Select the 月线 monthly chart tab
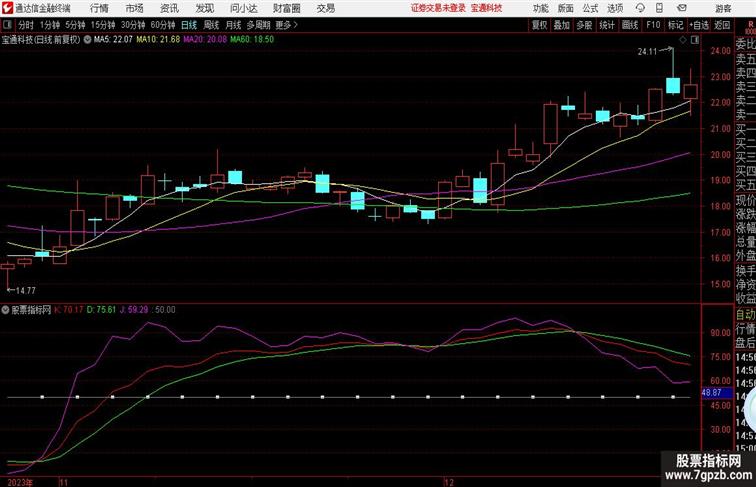Viewport: 756px width, 487px height. tap(233, 25)
